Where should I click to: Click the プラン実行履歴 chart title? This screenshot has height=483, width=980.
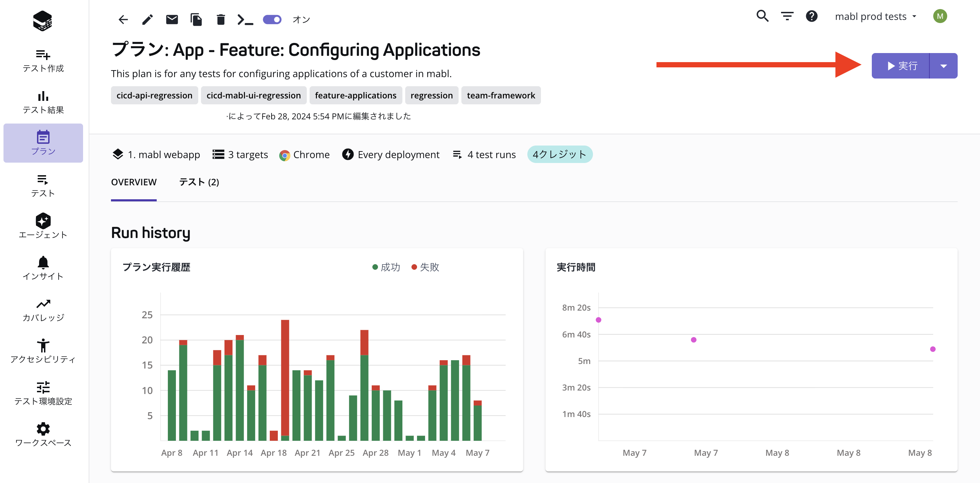tap(156, 267)
